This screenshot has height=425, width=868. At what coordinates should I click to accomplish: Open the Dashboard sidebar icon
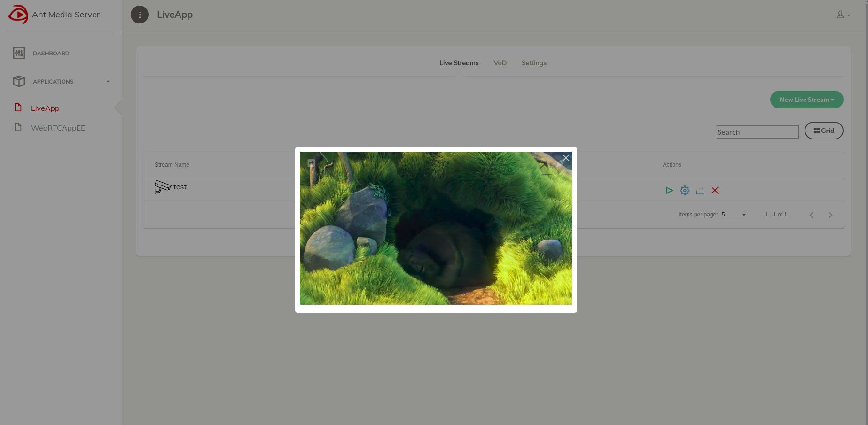pos(19,53)
